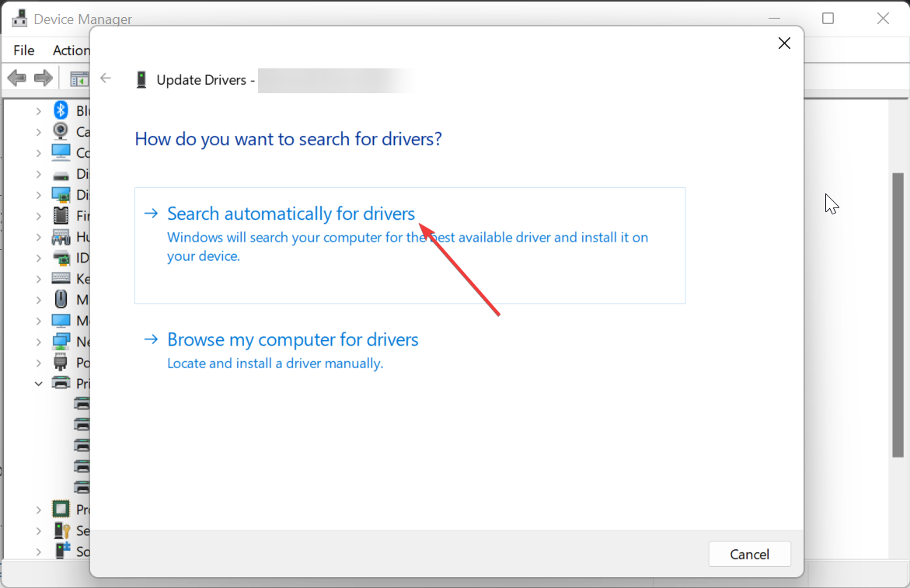
Task: Click the Network adapters icon in tree
Action: (x=61, y=342)
